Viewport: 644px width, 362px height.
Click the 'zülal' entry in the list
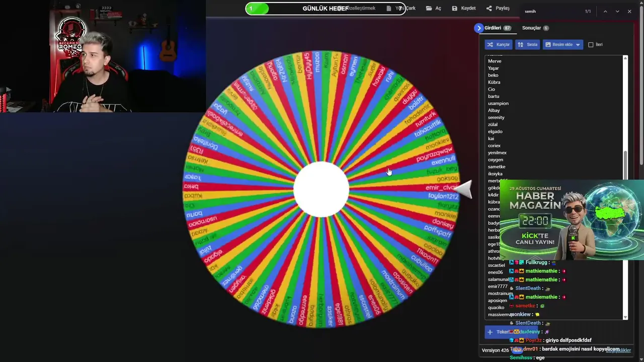493,125
